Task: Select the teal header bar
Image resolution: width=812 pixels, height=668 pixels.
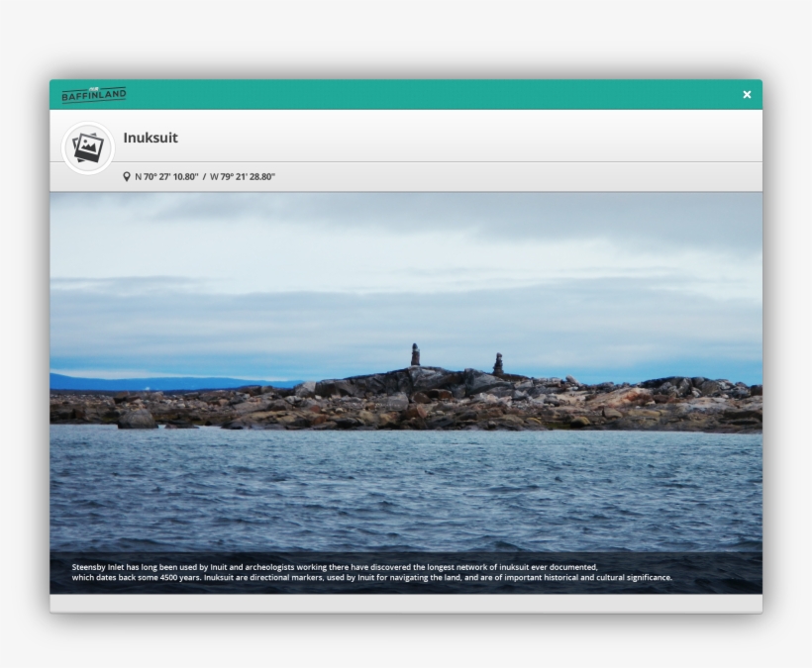Action: 406,94
